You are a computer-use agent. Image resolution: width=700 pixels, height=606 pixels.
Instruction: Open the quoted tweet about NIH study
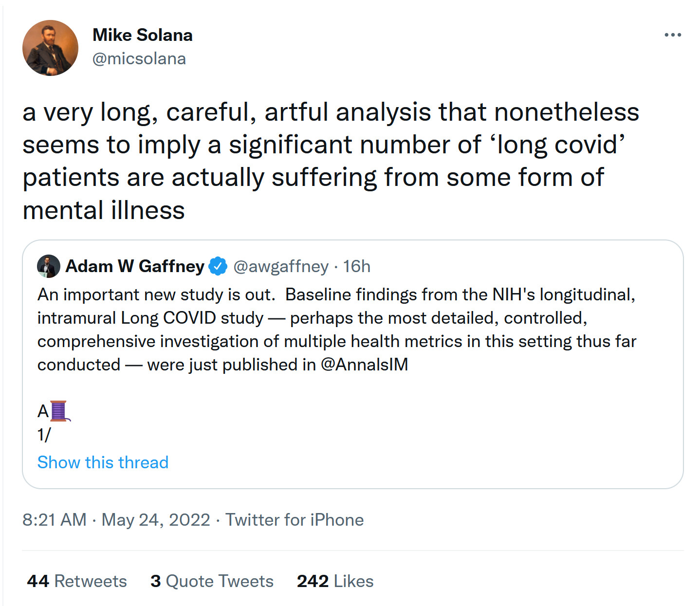438,414
